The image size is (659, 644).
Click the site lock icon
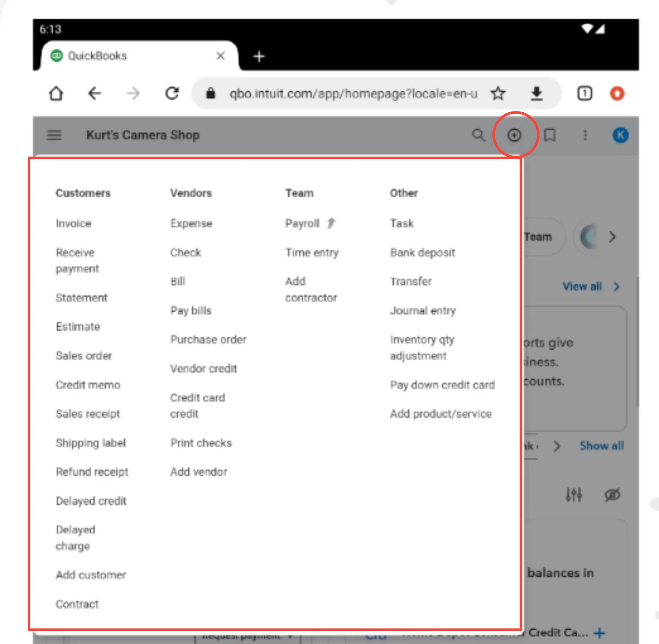point(211,93)
